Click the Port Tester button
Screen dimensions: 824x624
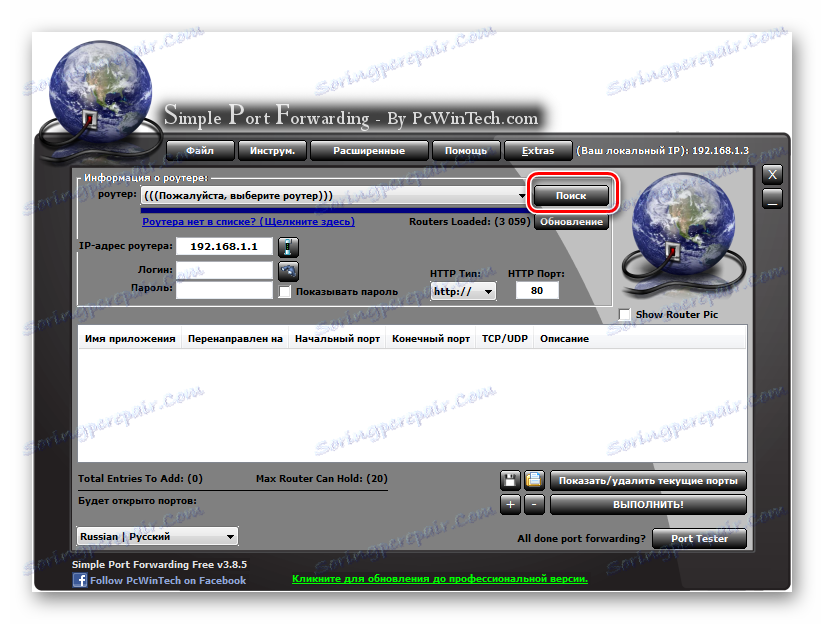point(699,538)
